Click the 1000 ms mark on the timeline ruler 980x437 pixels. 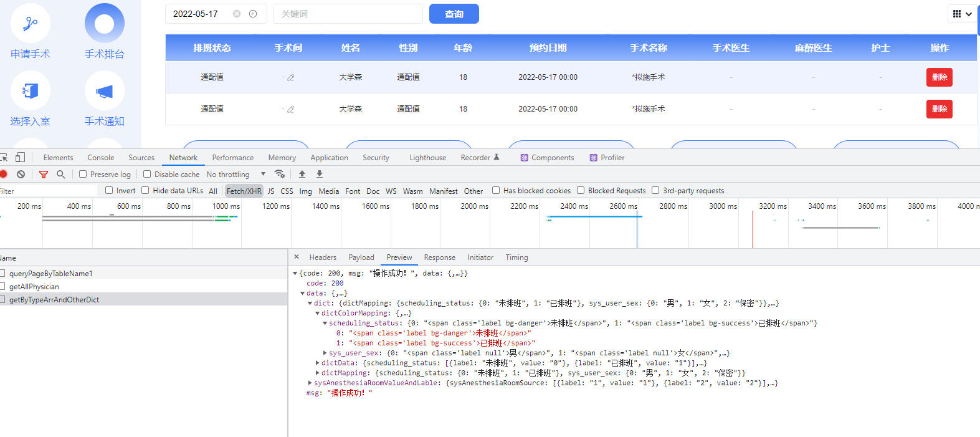[x=226, y=206]
